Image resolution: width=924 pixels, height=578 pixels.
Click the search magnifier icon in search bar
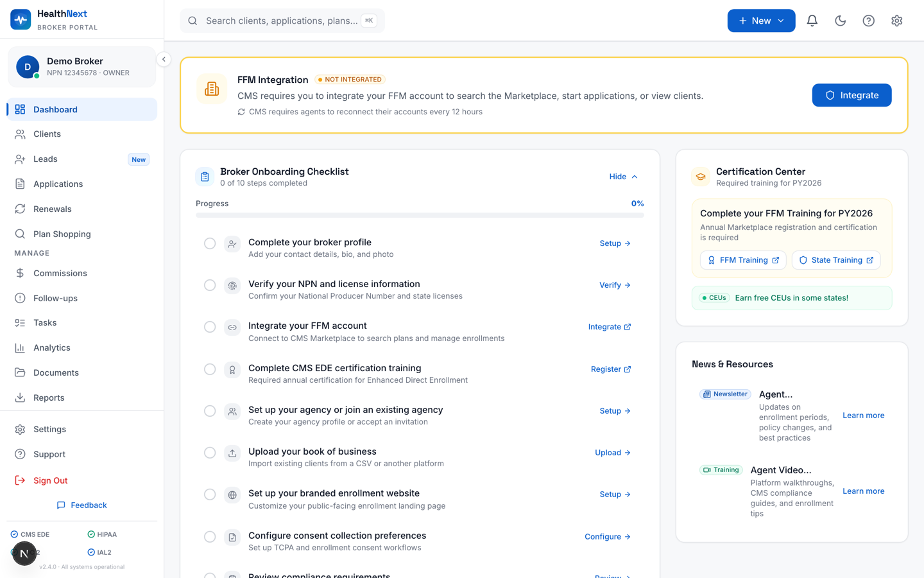tap(193, 21)
